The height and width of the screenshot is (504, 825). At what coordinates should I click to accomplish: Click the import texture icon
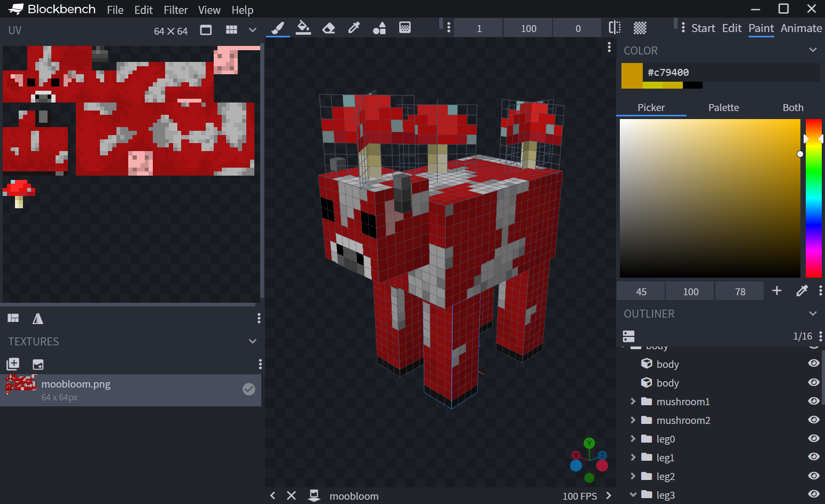[13, 364]
